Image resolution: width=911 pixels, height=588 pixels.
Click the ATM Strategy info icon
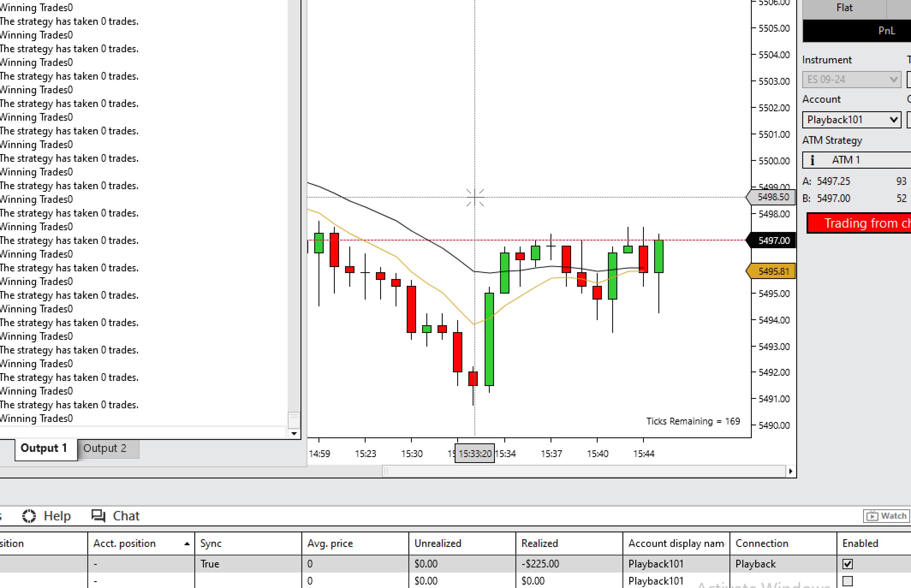[812, 160]
